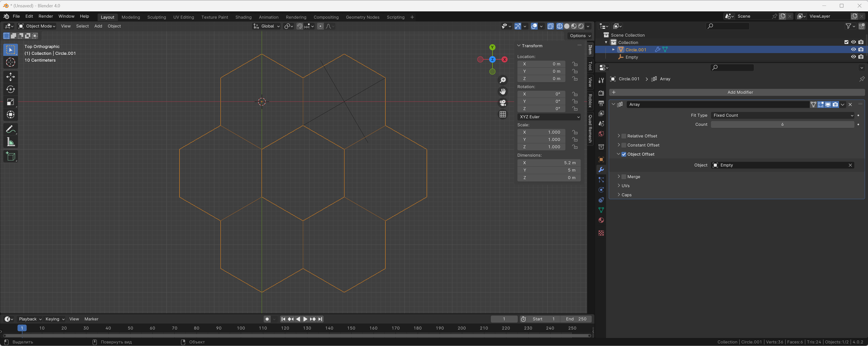Hide Circle.001 in viewport via eye icon
Screen dimensions: 868x346
(x=854, y=49)
